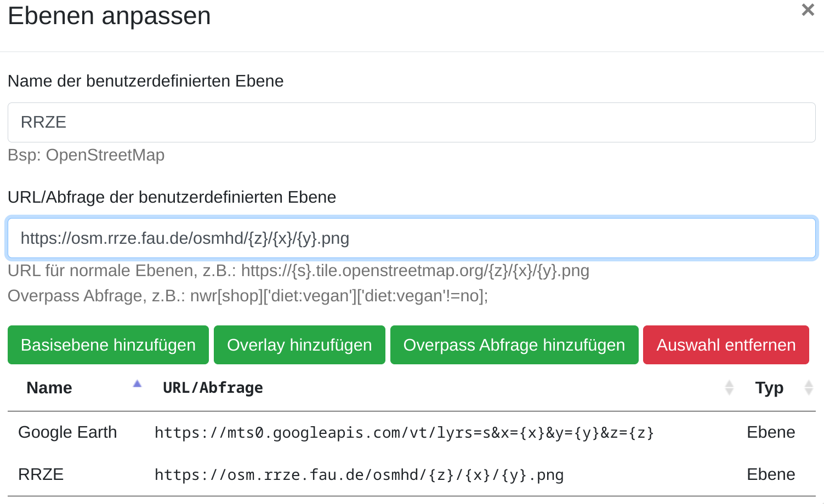Click into the URL/Abfrage input field
Viewport: 824px width, 504px height.
tap(411, 238)
